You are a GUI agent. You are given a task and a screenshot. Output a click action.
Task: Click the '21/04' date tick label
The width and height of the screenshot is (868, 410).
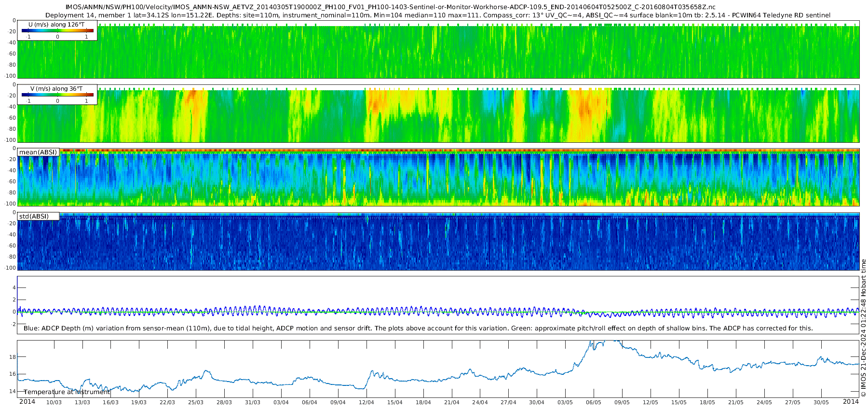(x=452, y=402)
